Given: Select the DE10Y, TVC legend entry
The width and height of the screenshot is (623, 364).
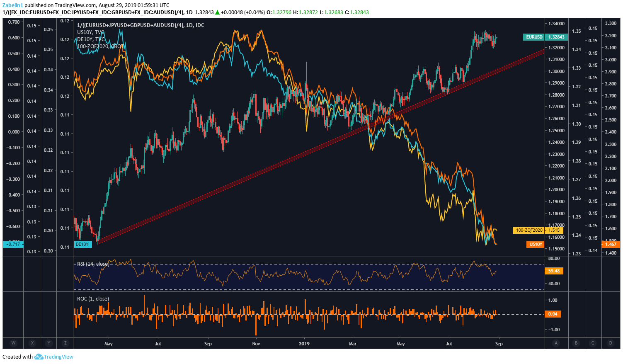Looking at the screenshot, I should point(91,39).
